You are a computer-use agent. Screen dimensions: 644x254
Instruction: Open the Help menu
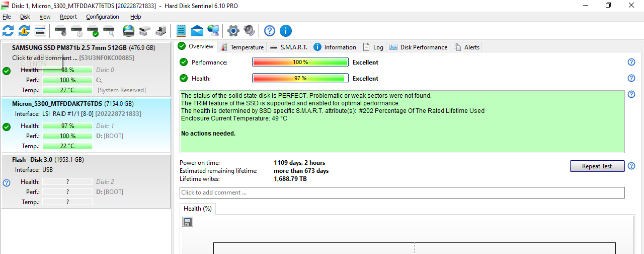136,17
